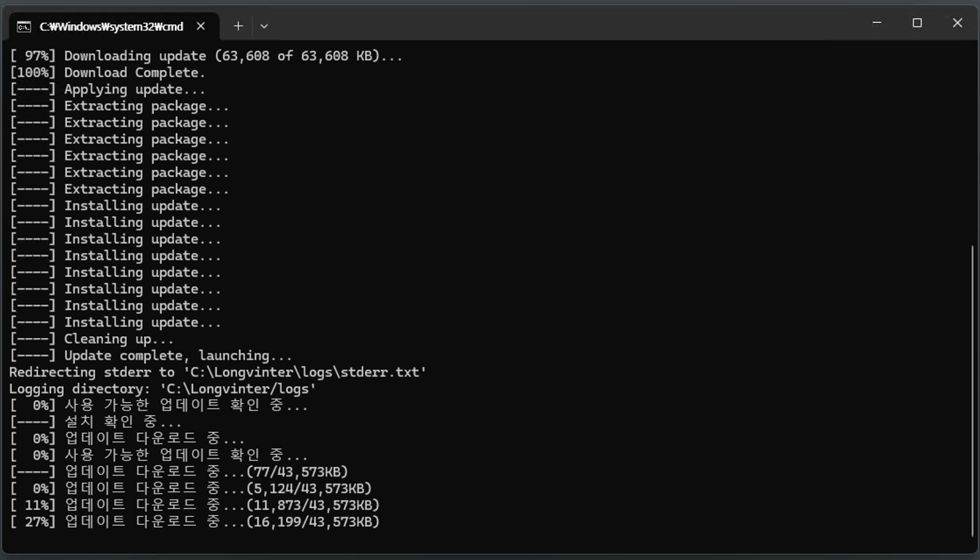Select the C:\Windows\system32\cmd tab title

click(111, 27)
